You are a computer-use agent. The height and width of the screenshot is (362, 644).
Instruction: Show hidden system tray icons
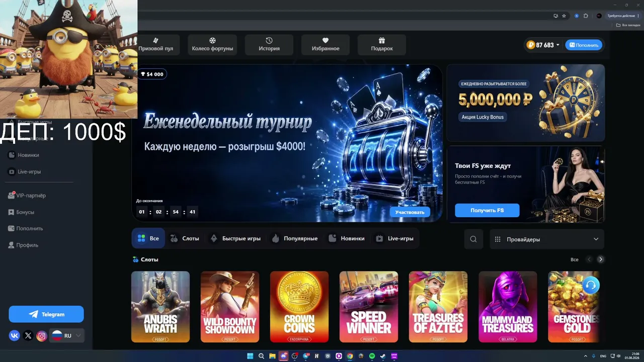coord(587,356)
